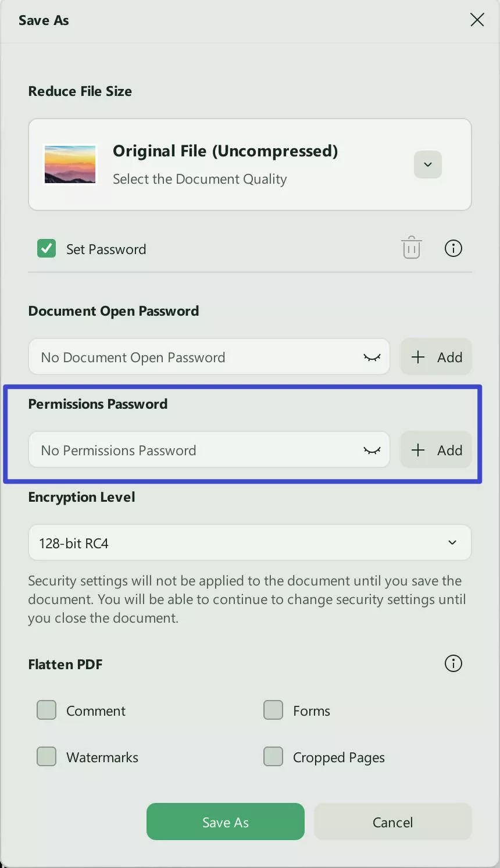The width and height of the screenshot is (500, 868).
Task: Click the Save As button
Action: coord(225,821)
